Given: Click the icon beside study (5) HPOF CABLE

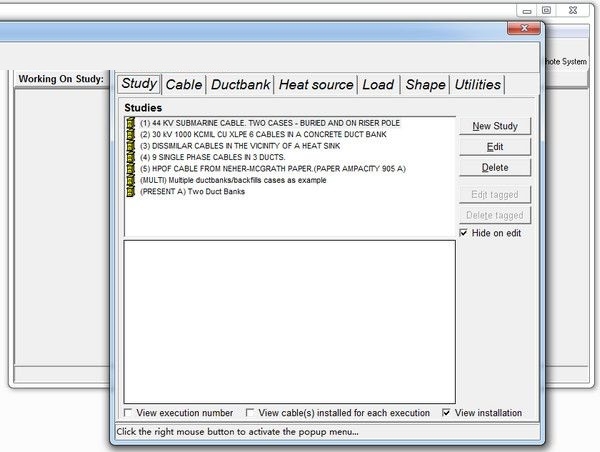Looking at the screenshot, I should point(130,169).
